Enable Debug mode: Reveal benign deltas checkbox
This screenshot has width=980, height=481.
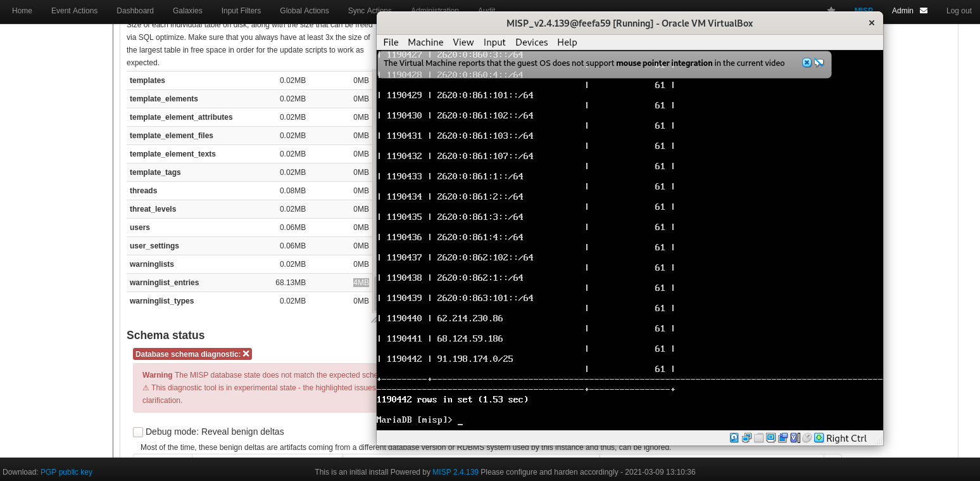(x=138, y=432)
